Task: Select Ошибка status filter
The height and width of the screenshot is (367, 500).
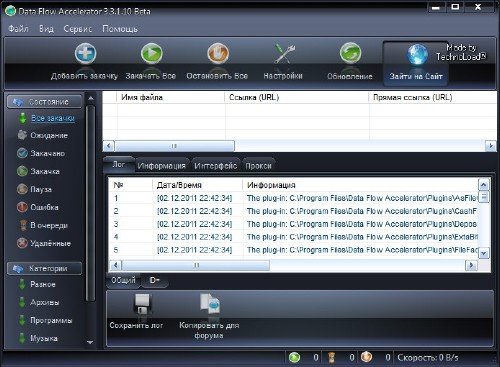Action: click(44, 207)
